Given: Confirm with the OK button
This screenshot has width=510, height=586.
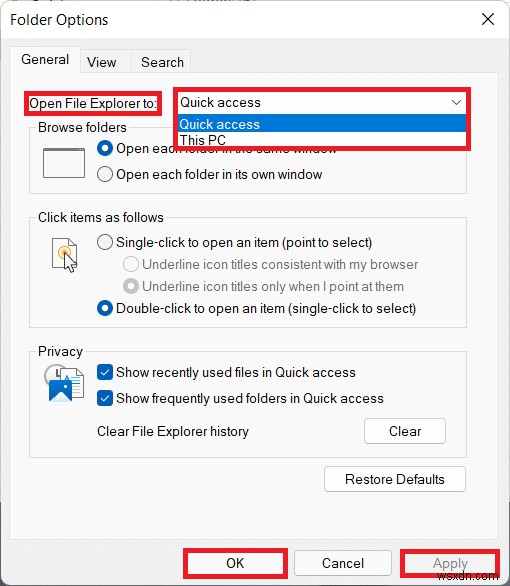Looking at the screenshot, I should pyautogui.click(x=235, y=563).
